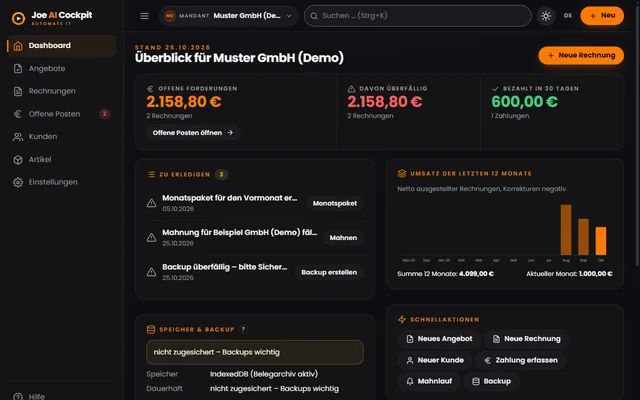This screenshot has height=400, width=640.
Task: Open the Backup überfällig task text
Action: pos(224,267)
